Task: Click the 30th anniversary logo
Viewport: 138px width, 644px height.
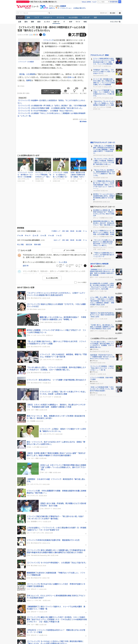Action: (x=44, y=7)
